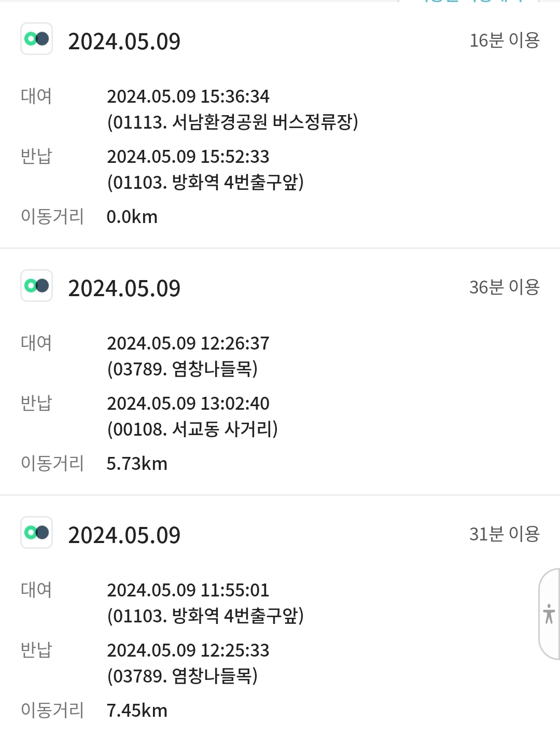The height and width of the screenshot is (737, 560).
Task: Tap the date heading of the 36분 이용 ride
Action: (124, 288)
